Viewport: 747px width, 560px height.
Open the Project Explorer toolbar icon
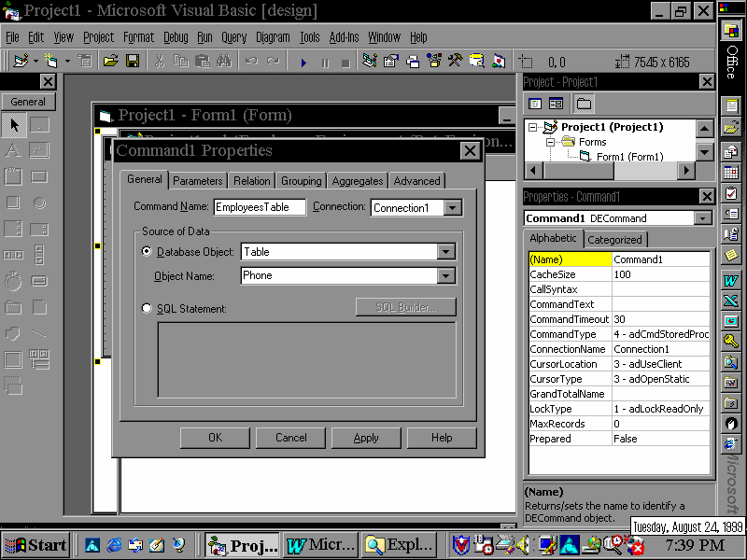pyautogui.click(x=370, y=62)
